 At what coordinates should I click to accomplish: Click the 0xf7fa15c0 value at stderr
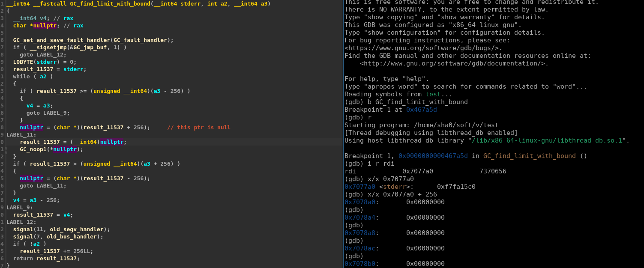[456, 187]
